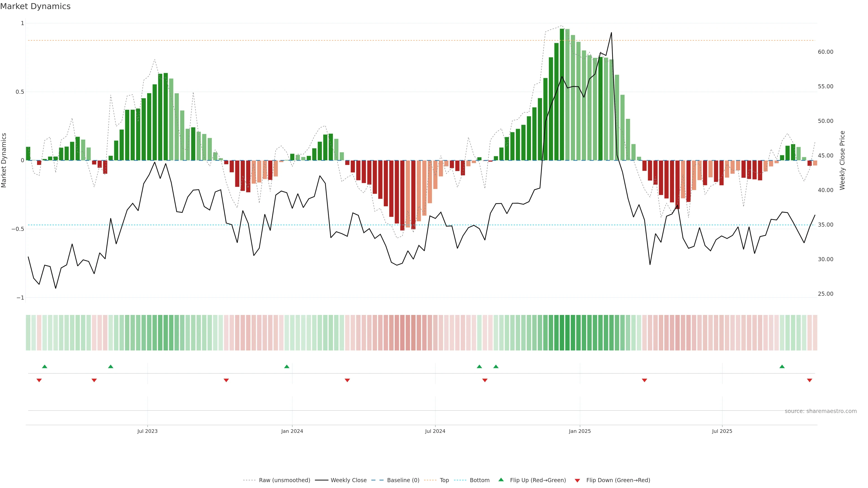Hide the Top threshold line via legend
868x488 pixels.
(444, 480)
